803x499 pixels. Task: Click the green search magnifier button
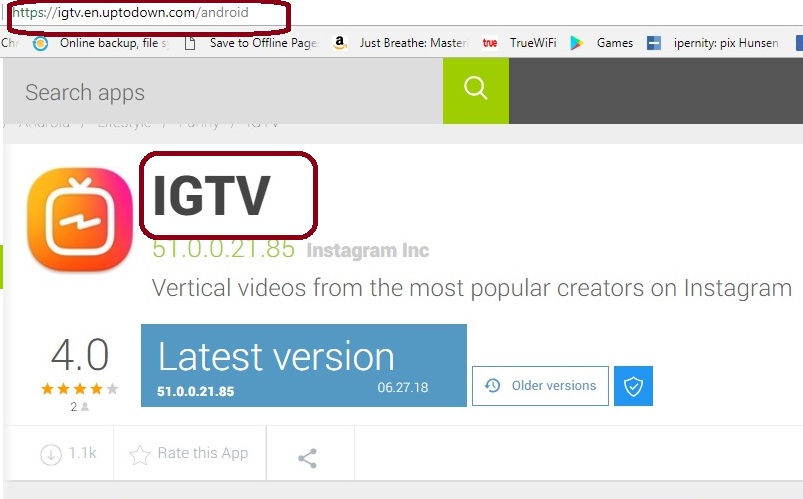pyautogui.click(x=476, y=91)
